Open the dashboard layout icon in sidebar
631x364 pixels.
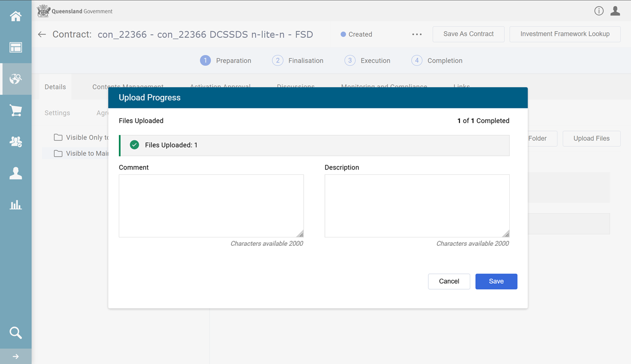coord(16,48)
